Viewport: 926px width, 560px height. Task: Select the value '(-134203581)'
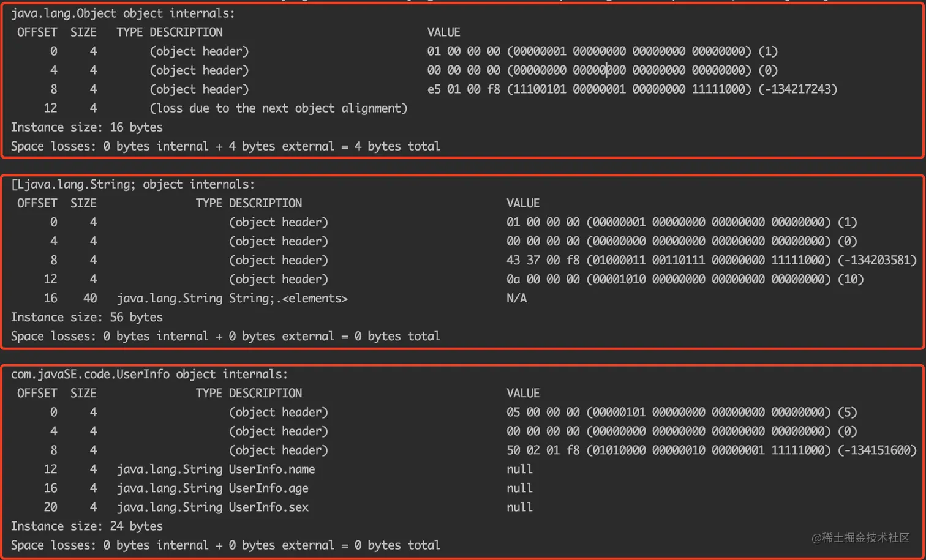point(877,260)
